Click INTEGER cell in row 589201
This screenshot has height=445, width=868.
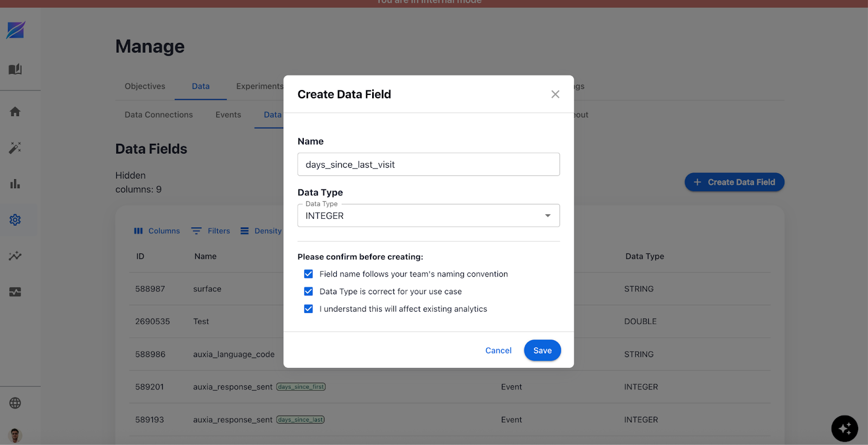[641, 387]
